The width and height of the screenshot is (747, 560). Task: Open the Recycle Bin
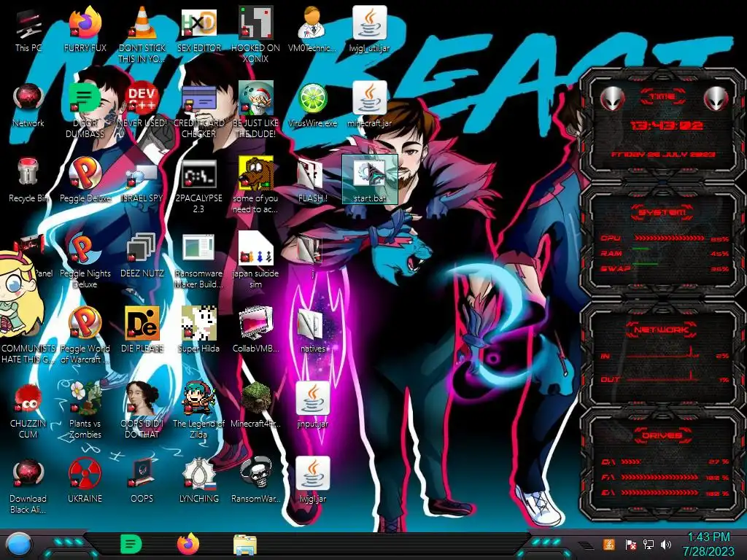[x=28, y=180]
